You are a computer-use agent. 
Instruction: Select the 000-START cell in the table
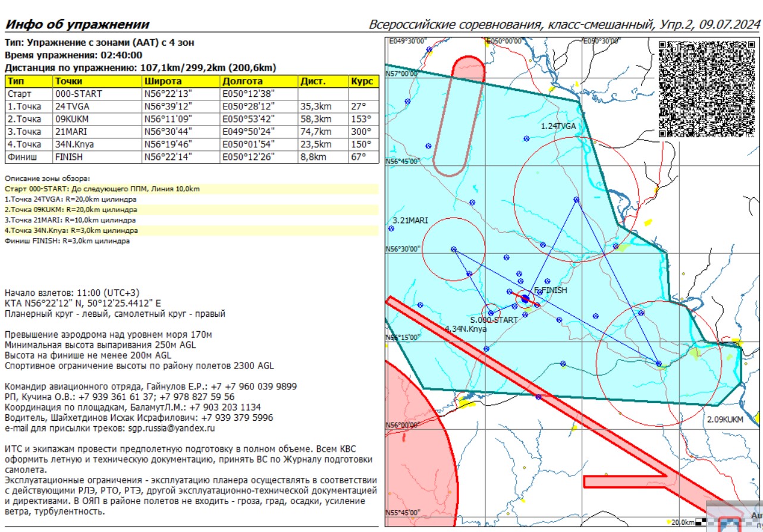(79, 94)
